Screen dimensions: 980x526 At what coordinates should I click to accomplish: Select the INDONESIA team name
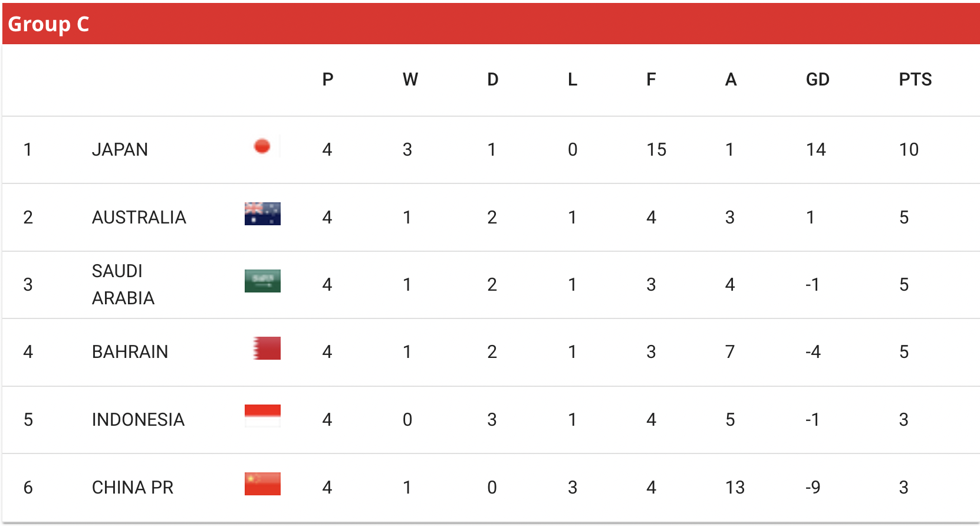pos(139,420)
